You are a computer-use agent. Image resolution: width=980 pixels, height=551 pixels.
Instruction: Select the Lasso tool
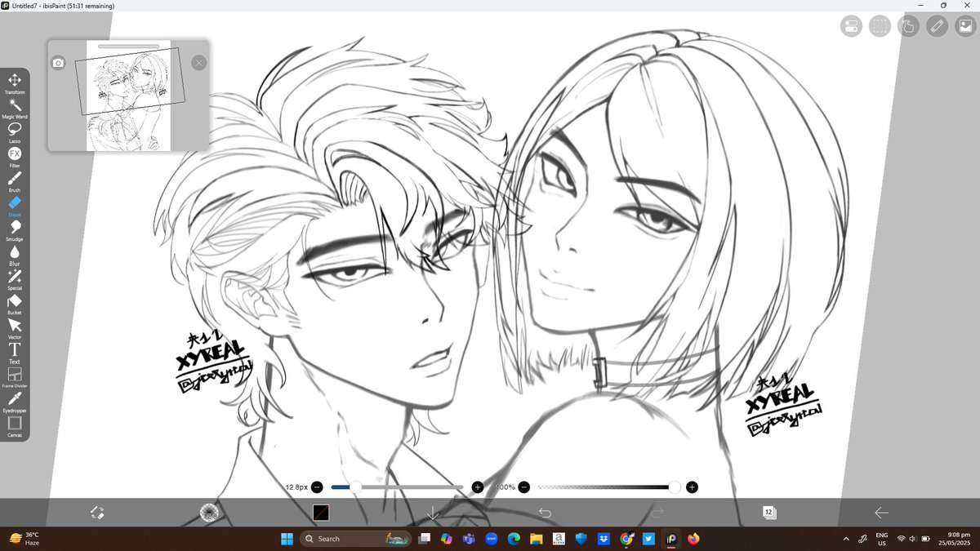click(15, 132)
